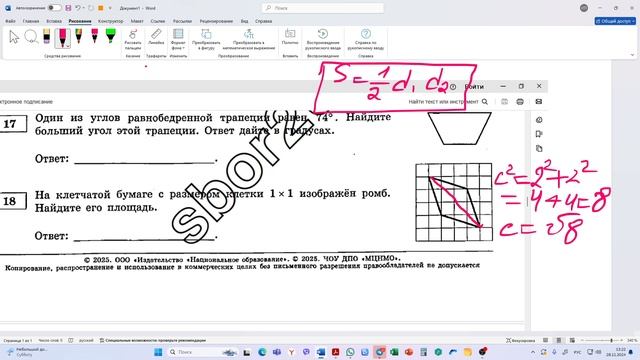Open the Share button dropdown
Image resolution: width=640 pixels, height=360 pixels.
click(615, 21)
